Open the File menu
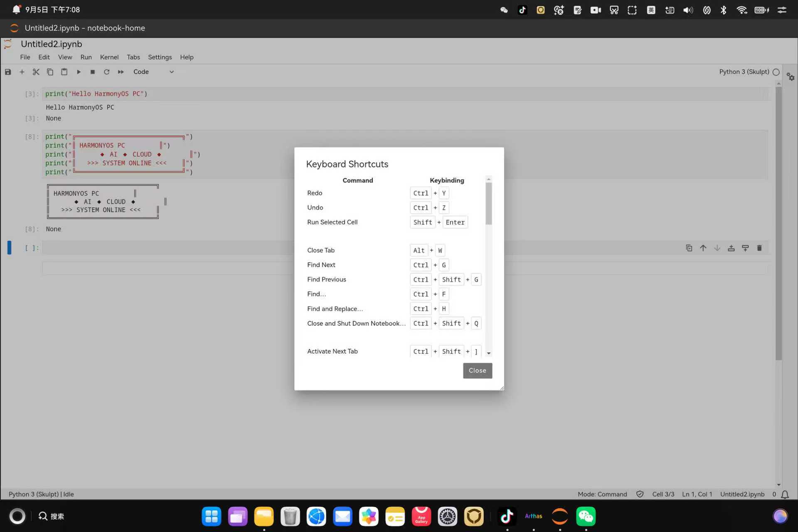 (25, 57)
